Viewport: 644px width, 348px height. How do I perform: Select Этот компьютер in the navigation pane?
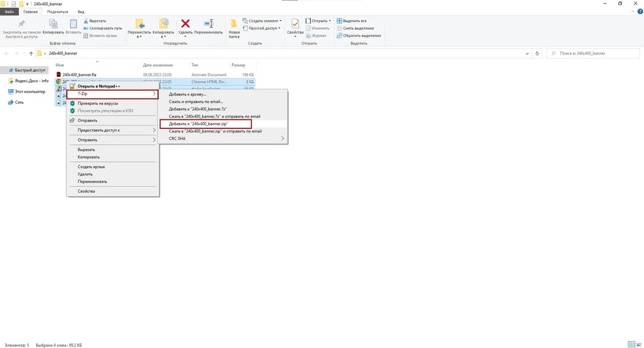pyautogui.click(x=27, y=92)
